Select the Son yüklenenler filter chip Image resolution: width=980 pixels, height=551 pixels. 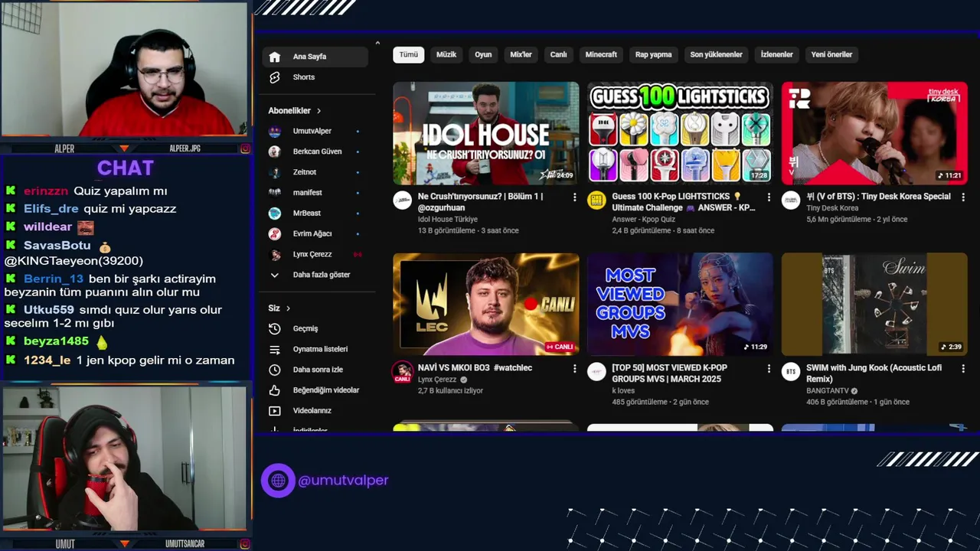pos(717,54)
